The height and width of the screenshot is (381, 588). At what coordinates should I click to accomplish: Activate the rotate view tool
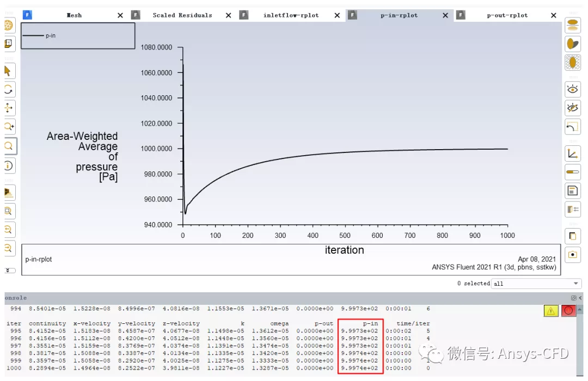click(x=9, y=89)
